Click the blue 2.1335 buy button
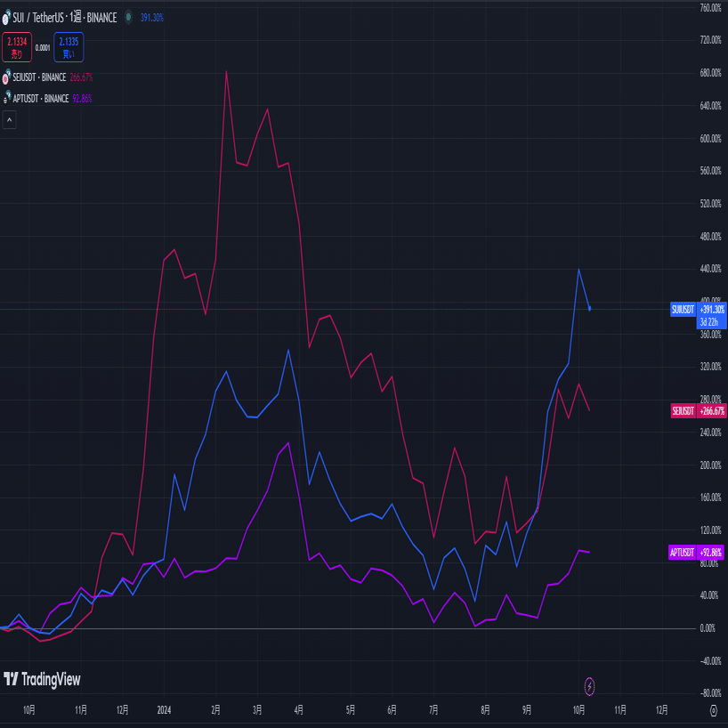This screenshot has width=728, height=728. coord(69,47)
